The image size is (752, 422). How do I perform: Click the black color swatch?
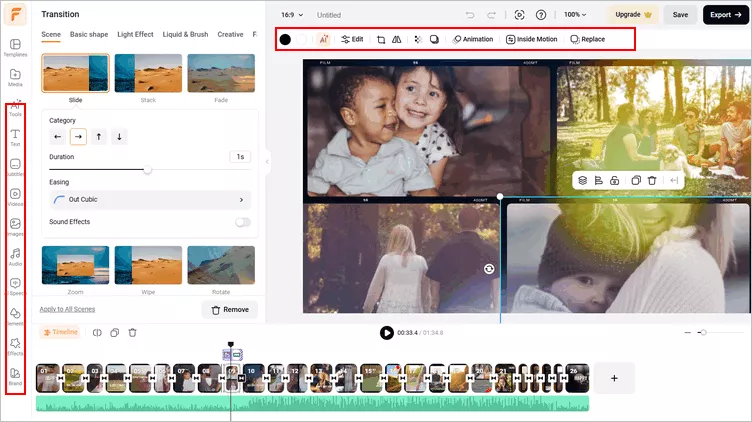coord(285,39)
